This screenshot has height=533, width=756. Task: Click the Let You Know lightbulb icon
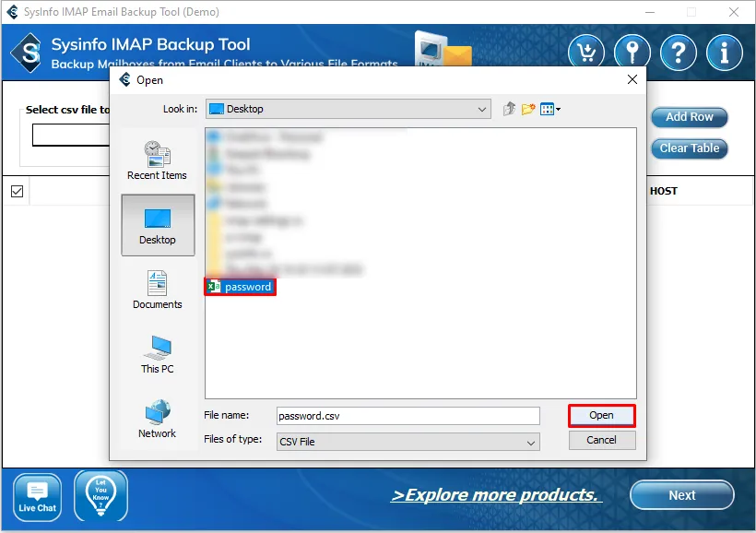click(x=100, y=496)
